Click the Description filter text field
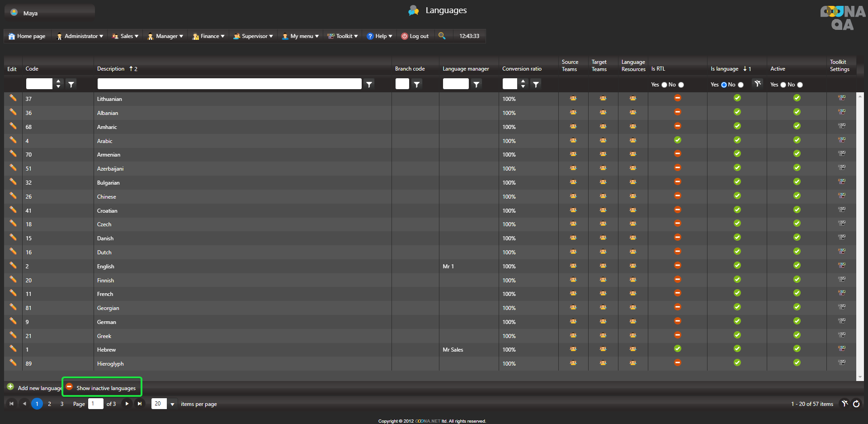Viewport: 868px width, 424px height. 229,84
